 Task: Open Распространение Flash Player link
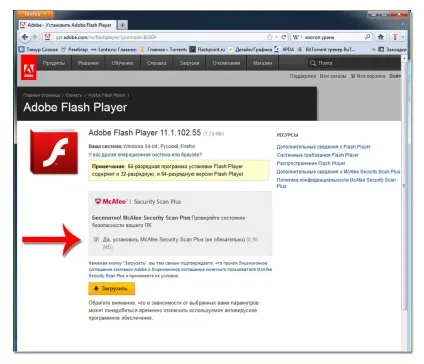(311, 163)
